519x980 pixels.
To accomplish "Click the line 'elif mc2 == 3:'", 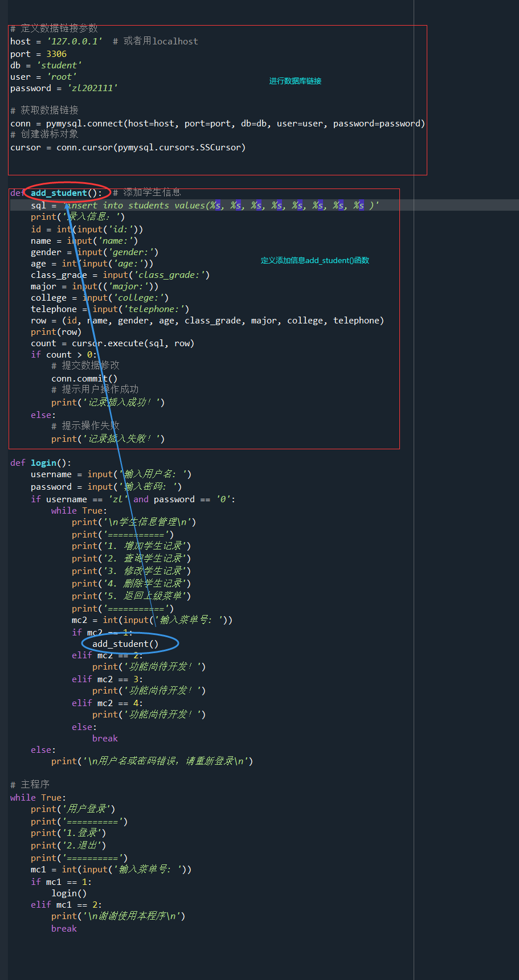I will pos(108,679).
